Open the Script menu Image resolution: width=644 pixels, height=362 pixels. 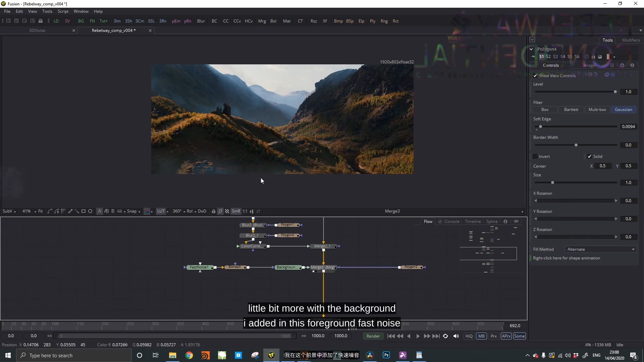tap(63, 11)
